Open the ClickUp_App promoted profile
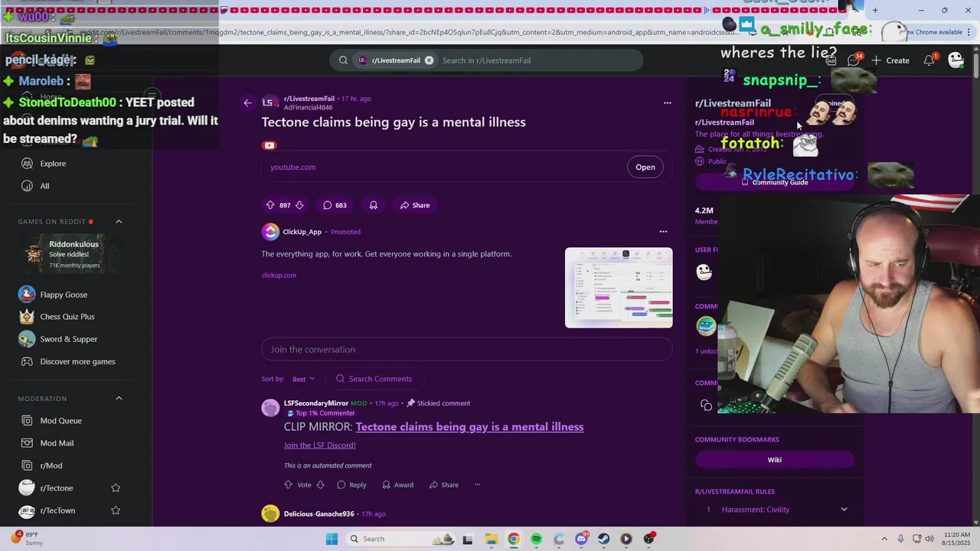The image size is (980, 551). [302, 232]
